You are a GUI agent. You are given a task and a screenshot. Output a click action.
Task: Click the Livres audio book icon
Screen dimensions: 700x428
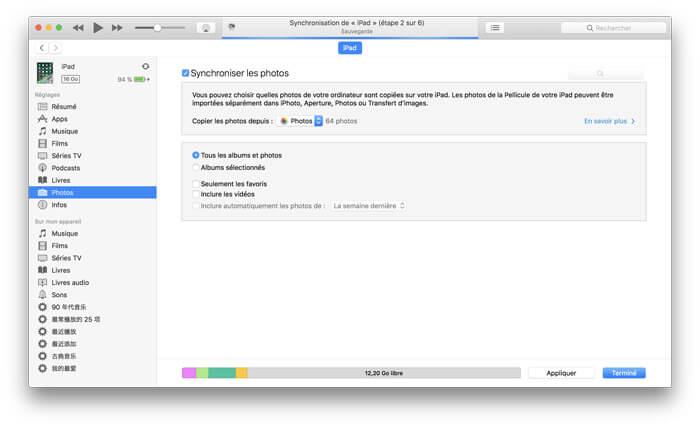(x=42, y=283)
